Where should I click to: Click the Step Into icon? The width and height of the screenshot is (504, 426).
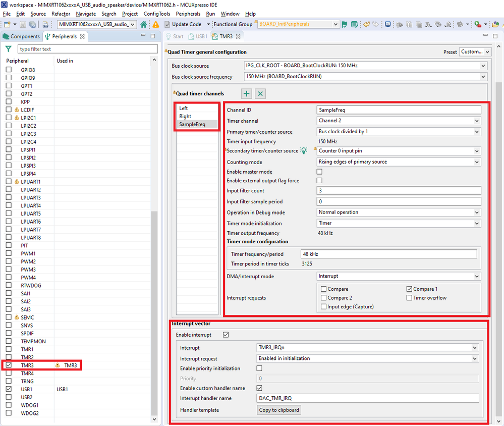click(x=428, y=24)
